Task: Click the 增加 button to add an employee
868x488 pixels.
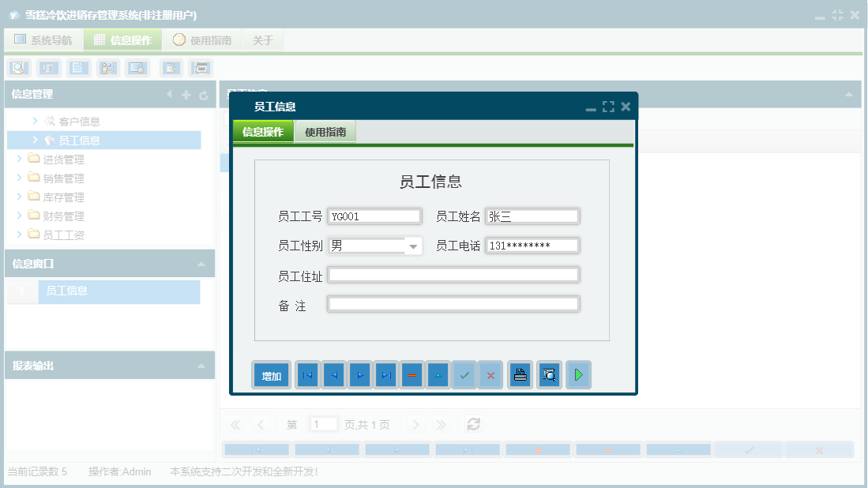Action: click(271, 375)
